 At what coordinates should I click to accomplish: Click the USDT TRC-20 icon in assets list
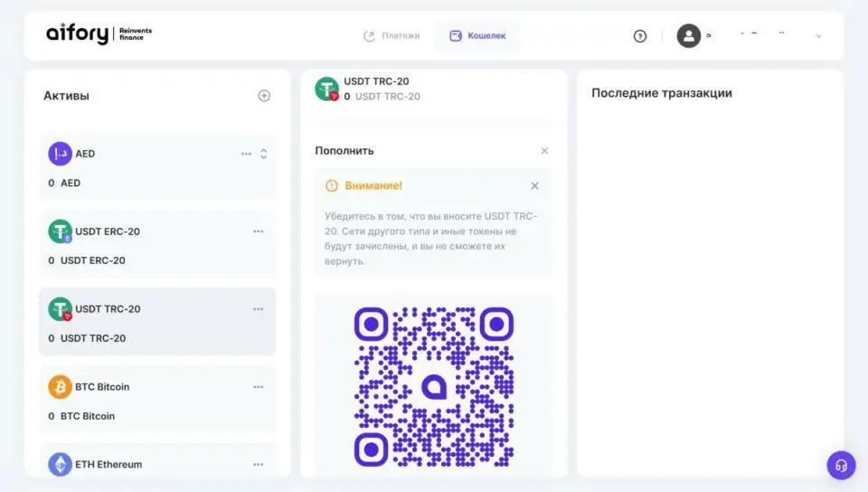pos(60,308)
